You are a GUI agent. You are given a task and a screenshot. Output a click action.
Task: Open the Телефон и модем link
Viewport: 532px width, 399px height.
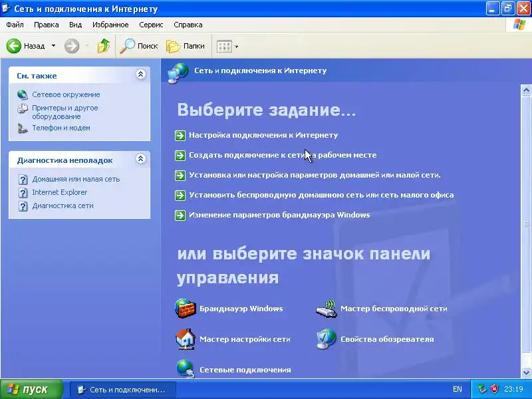pyautogui.click(x=61, y=128)
